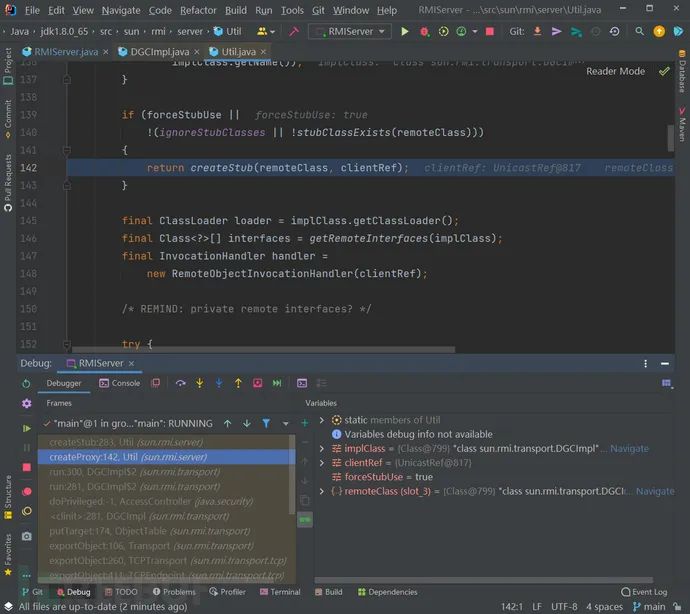Toggle Mute Breakpoints icon in debug sidebar
The width and height of the screenshot is (690, 614).
coord(27,511)
